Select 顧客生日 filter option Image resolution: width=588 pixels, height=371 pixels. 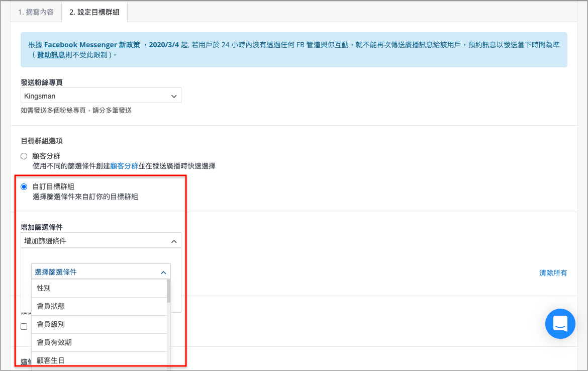click(x=99, y=360)
